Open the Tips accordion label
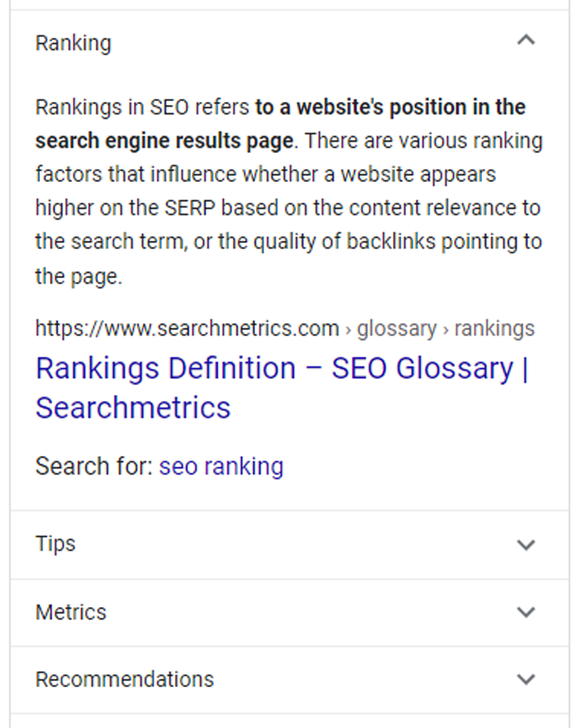The width and height of the screenshot is (587, 728). [56, 544]
